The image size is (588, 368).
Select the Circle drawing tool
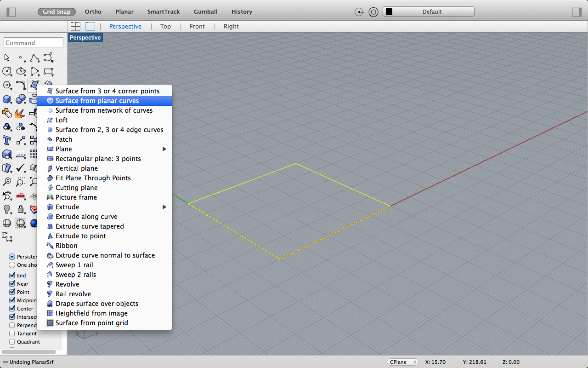click(7, 71)
